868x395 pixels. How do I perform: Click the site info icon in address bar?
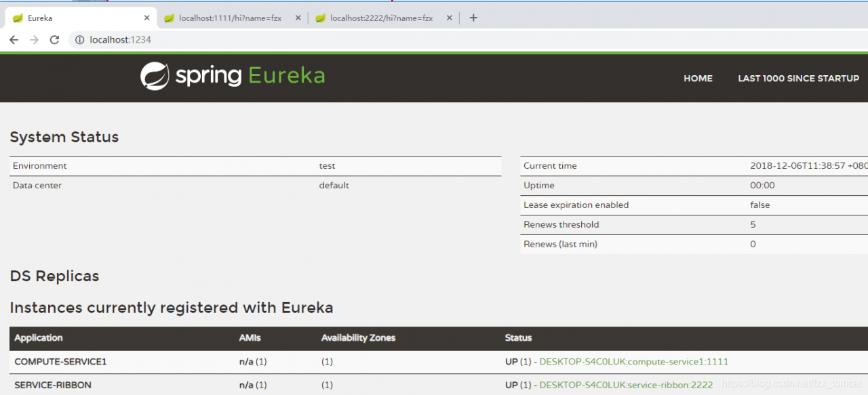[79, 40]
